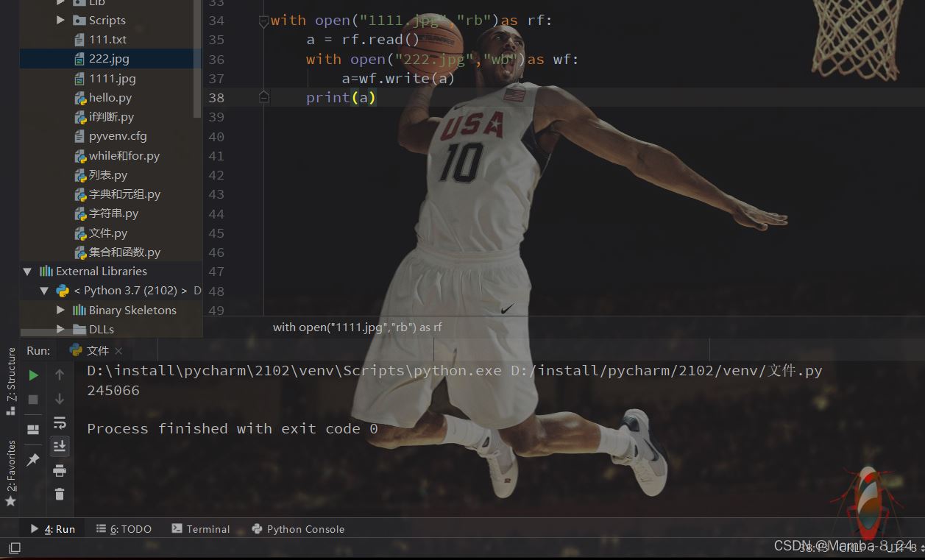Viewport: 925px width, 560px height.
Task: Click Up the stack trace arrow
Action: tap(60, 375)
